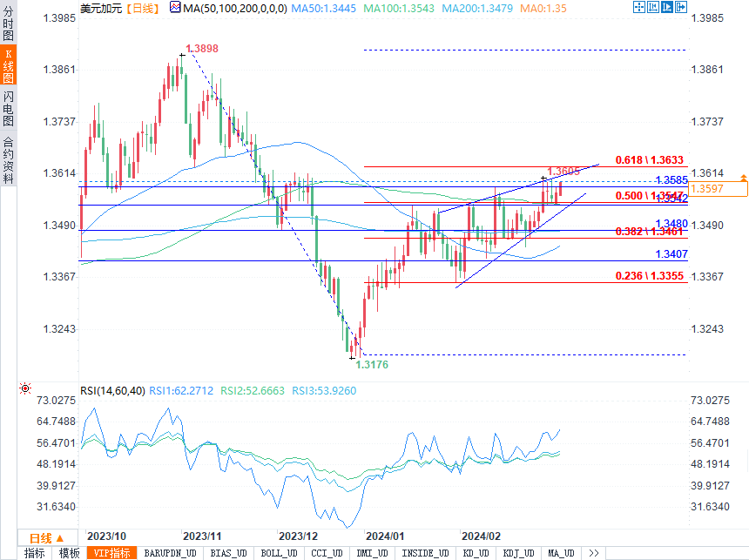The width and height of the screenshot is (749, 560).
Task: Open the 合约资料 contract info tab
Action: coord(8,159)
